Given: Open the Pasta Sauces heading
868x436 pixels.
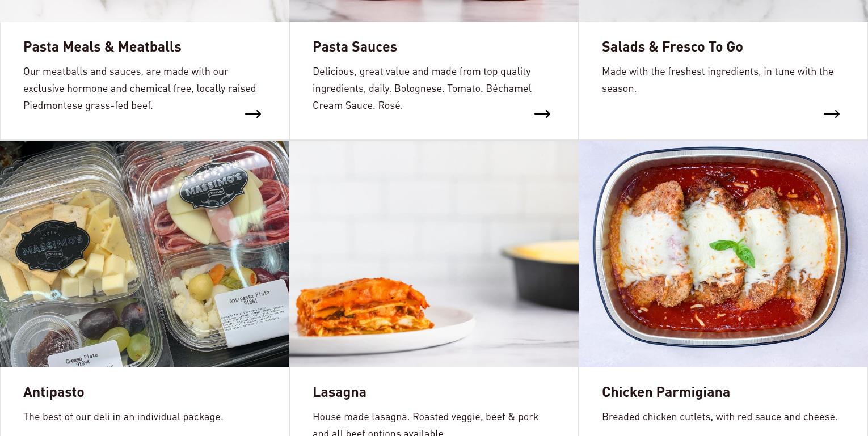Looking at the screenshot, I should [x=355, y=46].
